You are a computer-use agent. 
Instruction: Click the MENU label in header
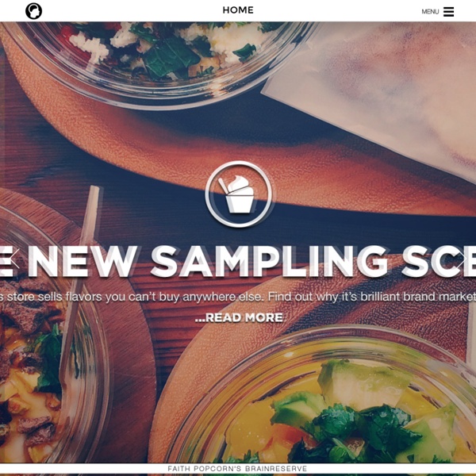click(x=430, y=12)
